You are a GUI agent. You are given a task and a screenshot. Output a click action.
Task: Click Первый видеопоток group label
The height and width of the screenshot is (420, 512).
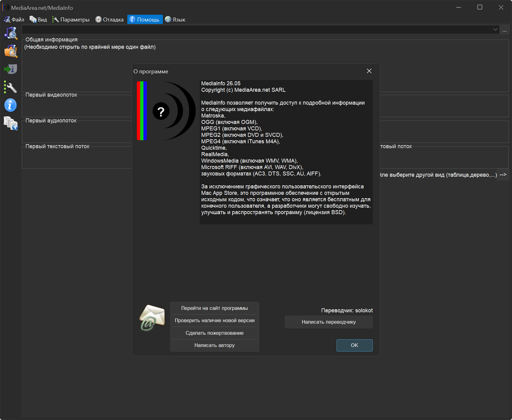pyautogui.click(x=51, y=95)
